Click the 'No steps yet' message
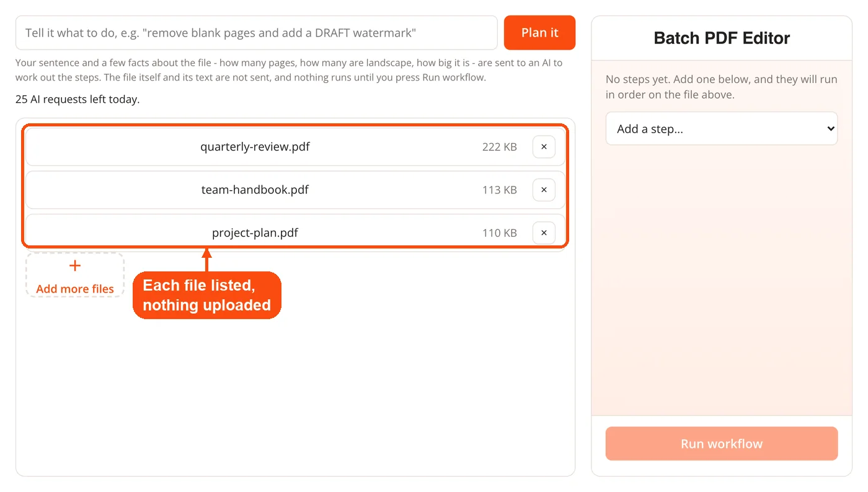The height and width of the screenshot is (492, 868). (722, 87)
